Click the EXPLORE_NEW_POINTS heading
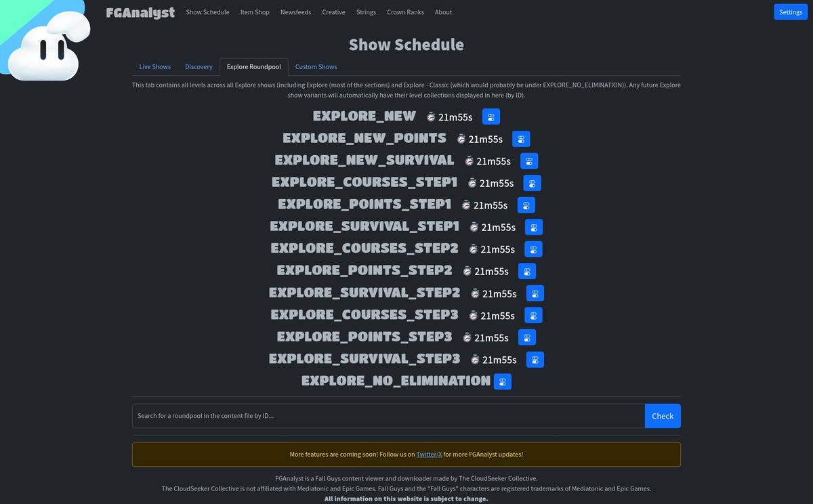The height and width of the screenshot is (504, 813). [364, 138]
